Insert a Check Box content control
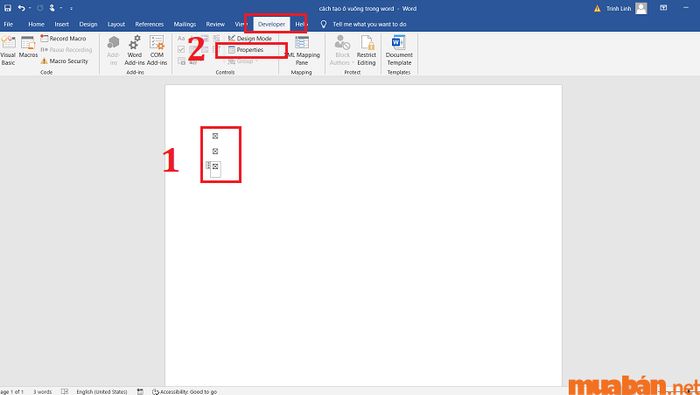Viewport: 700px width, 395px height. [181, 50]
